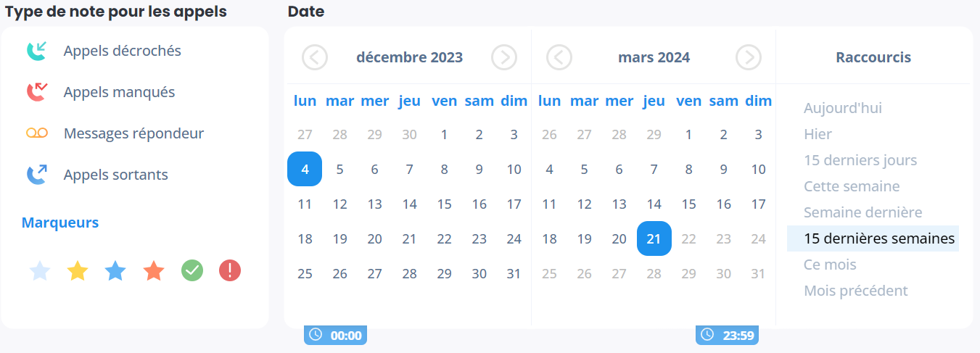Toggle the green checkmark marker
Image resolution: width=980 pixels, height=353 pixels.
point(192,271)
